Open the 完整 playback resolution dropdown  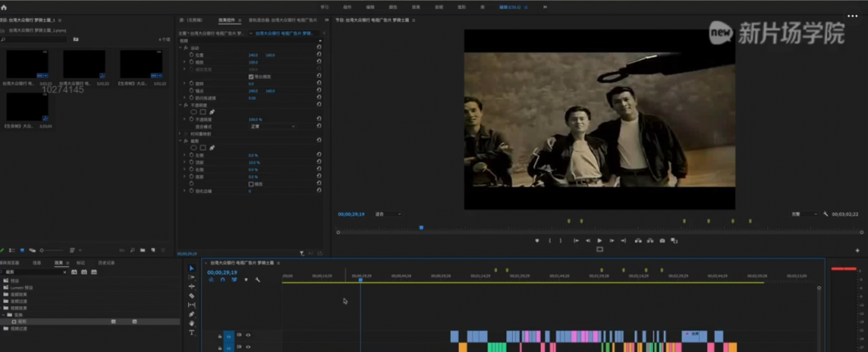pyautogui.click(x=804, y=215)
